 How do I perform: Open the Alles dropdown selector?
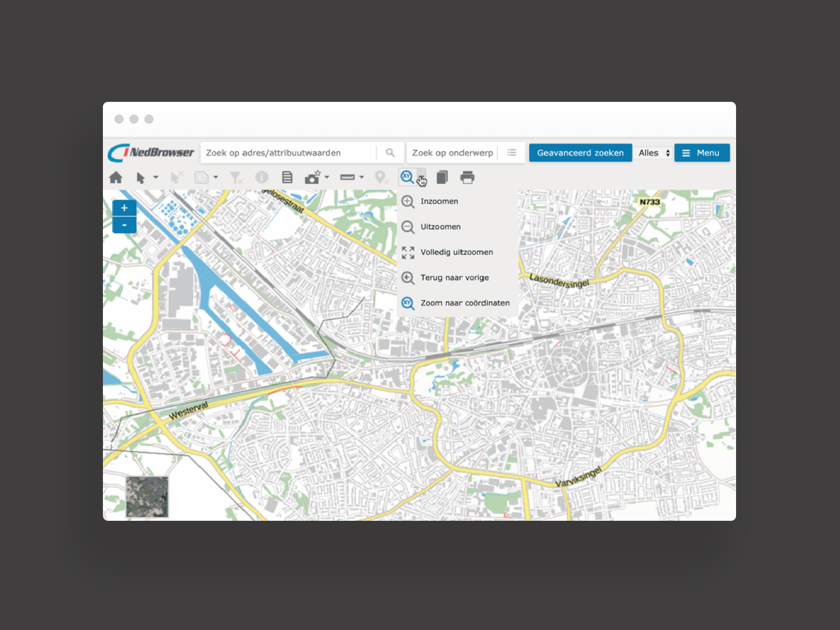(x=654, y=153)
